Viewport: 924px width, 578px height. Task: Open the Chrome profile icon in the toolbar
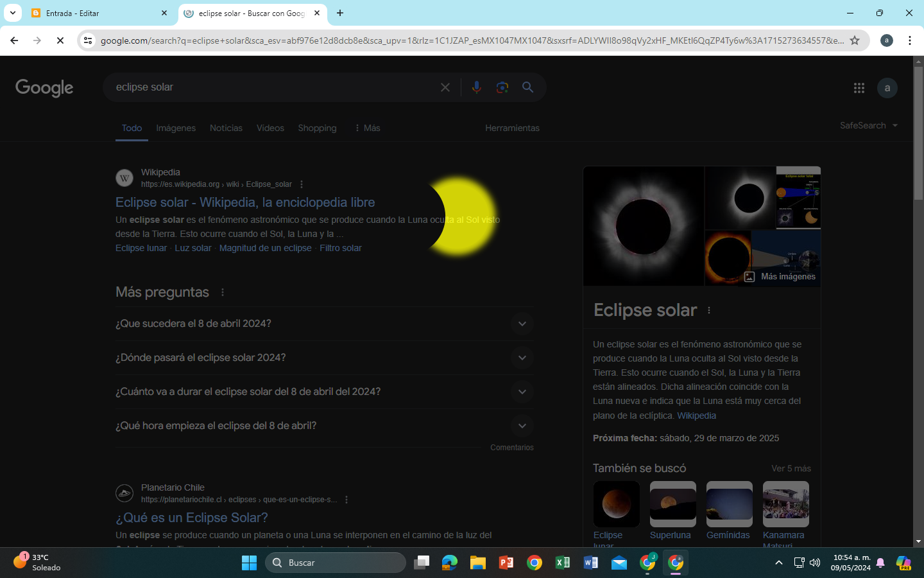[887, 40]
